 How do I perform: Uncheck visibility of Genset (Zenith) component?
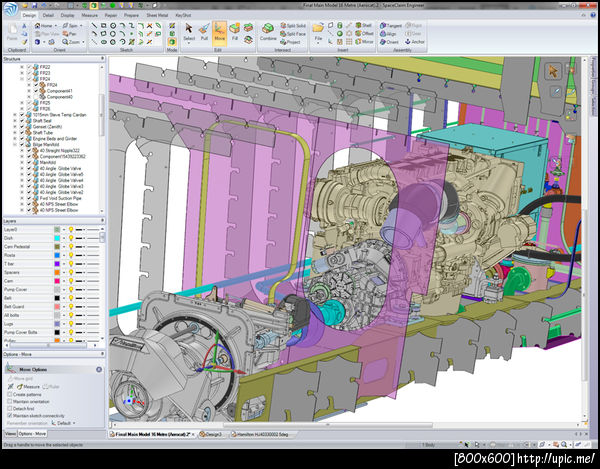point(22,127)
